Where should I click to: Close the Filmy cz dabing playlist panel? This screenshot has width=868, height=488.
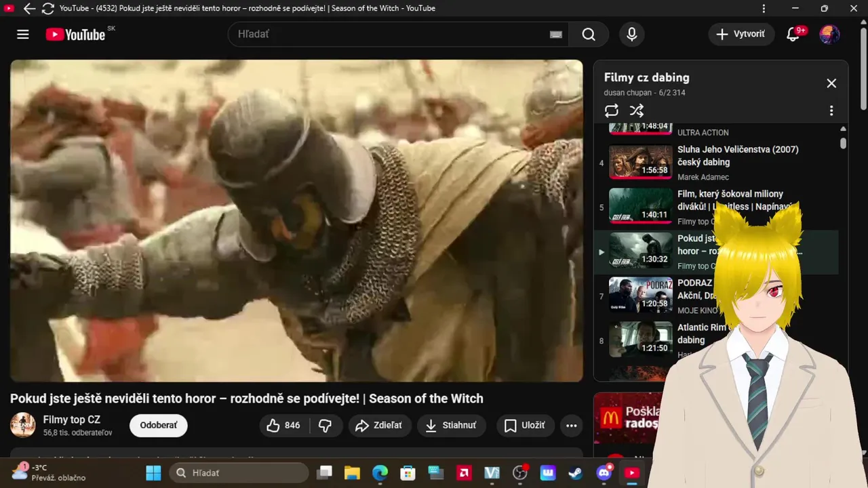pos(831,83)
